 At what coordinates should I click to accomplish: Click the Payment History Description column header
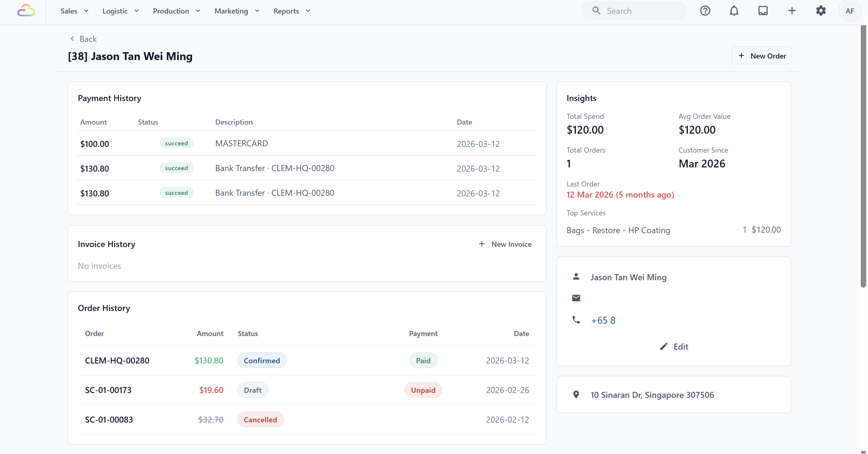[x=234, y=122]
